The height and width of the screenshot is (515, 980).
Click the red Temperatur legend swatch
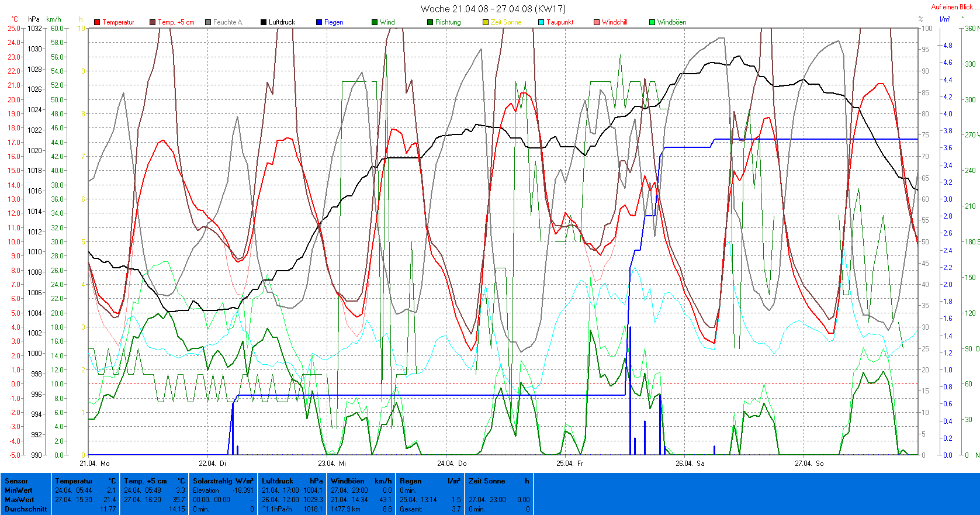coord(97,22)
